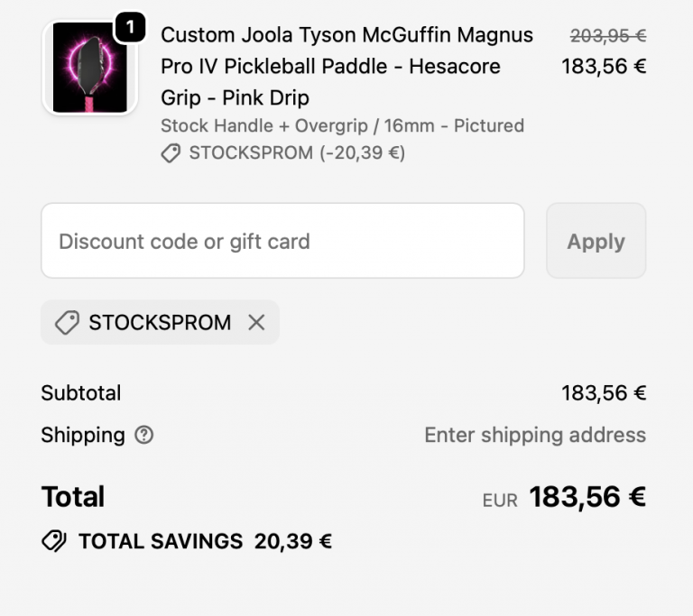Open the pickleball paddle product thumbnail
This screenshot has height=616, width=693.
coord(88,69)
